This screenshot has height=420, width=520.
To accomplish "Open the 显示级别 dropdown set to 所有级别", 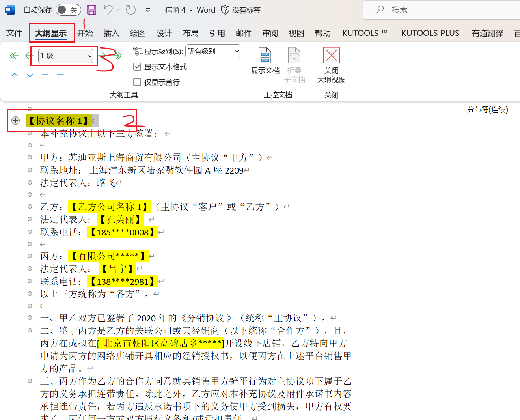I will tap(212, 51).
